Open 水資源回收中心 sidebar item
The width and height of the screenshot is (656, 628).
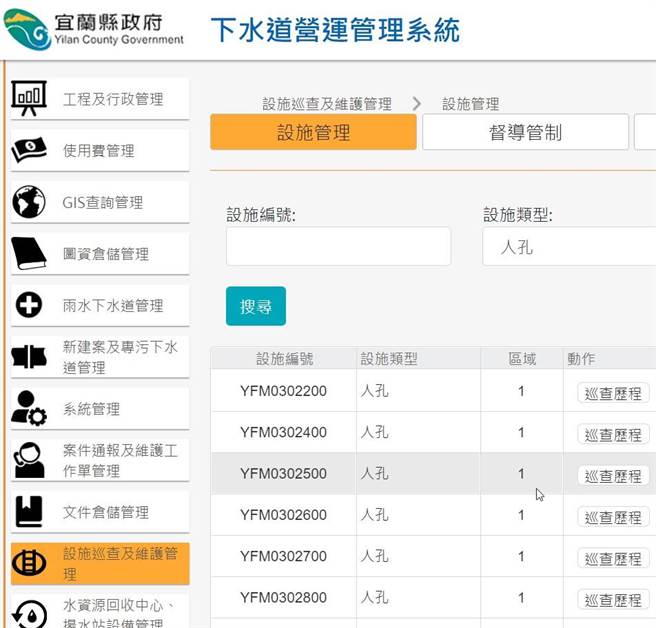(100, 612)
